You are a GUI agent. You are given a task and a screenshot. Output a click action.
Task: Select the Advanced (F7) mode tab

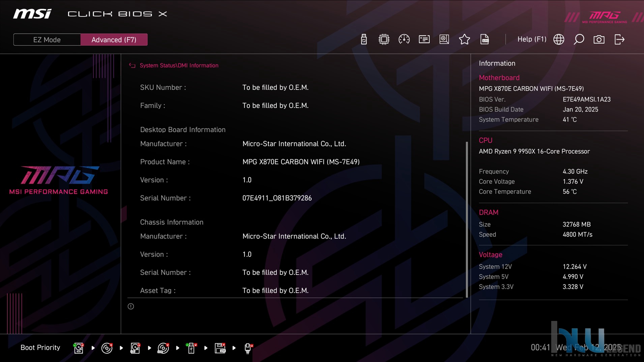pyautogui.click(x=114, y=40)
